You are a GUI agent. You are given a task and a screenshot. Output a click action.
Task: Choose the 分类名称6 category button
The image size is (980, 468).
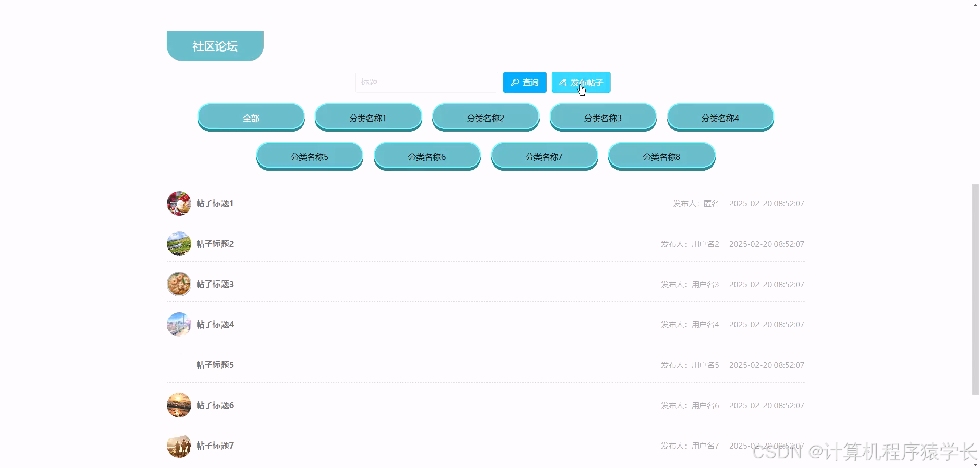(427, 156)
